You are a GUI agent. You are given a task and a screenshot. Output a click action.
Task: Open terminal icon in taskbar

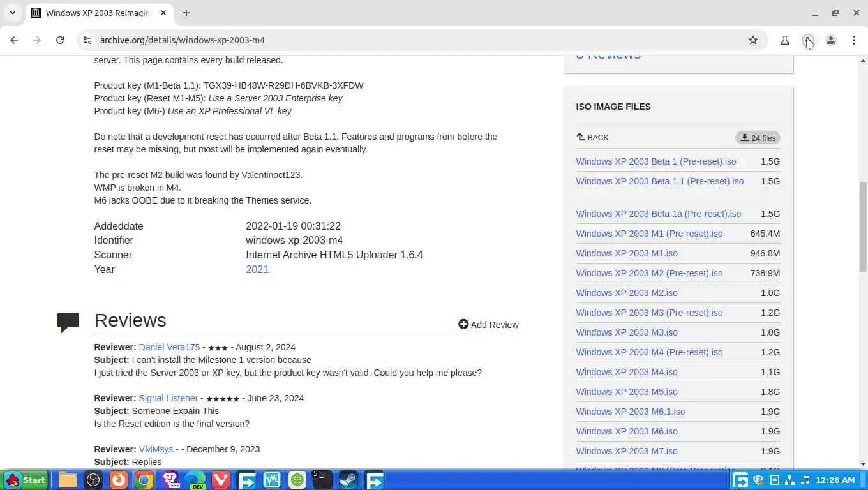pyautogui.click(x=322, y=480)
